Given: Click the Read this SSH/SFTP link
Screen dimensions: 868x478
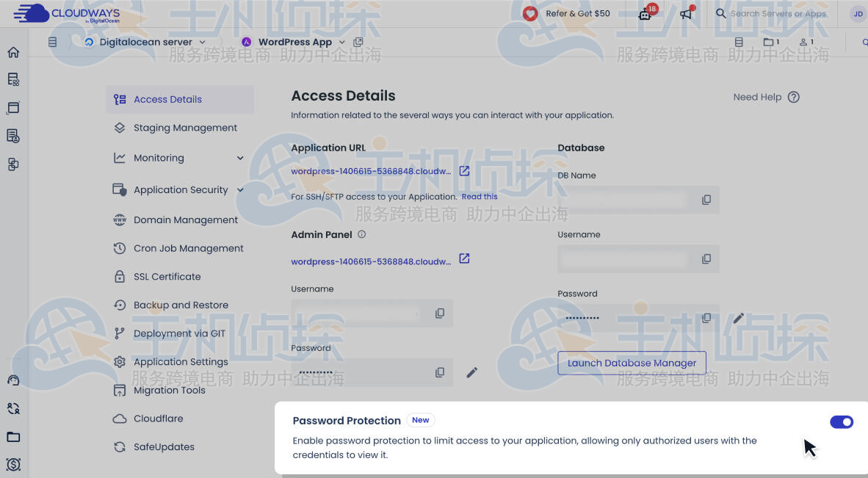Looking at the screenshot, I should coord(480,196).
